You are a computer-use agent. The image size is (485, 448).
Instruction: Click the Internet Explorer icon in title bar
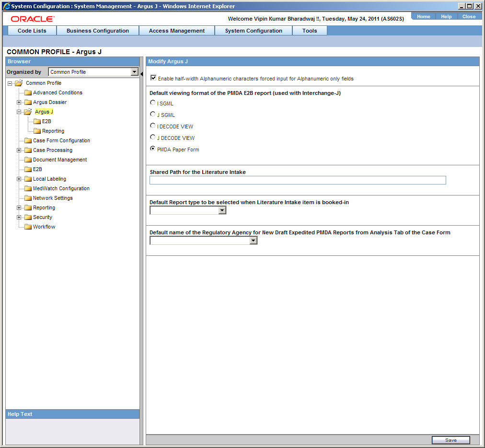click(6, 6)
